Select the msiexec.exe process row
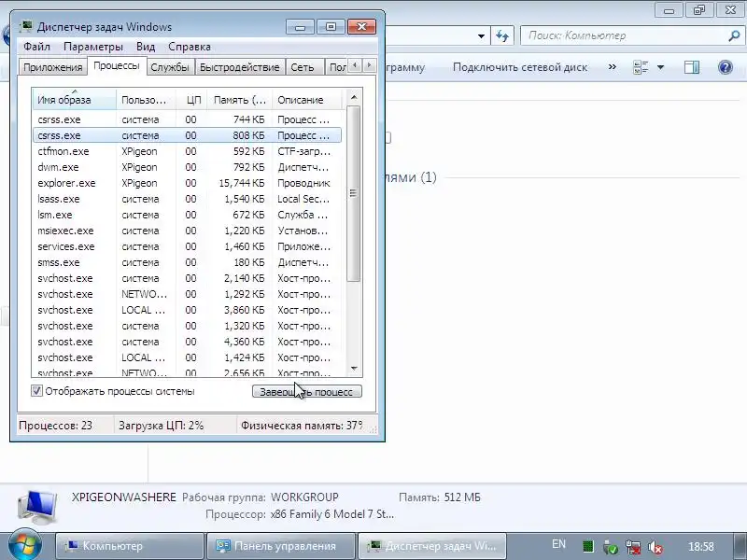 tap(187, 231)
